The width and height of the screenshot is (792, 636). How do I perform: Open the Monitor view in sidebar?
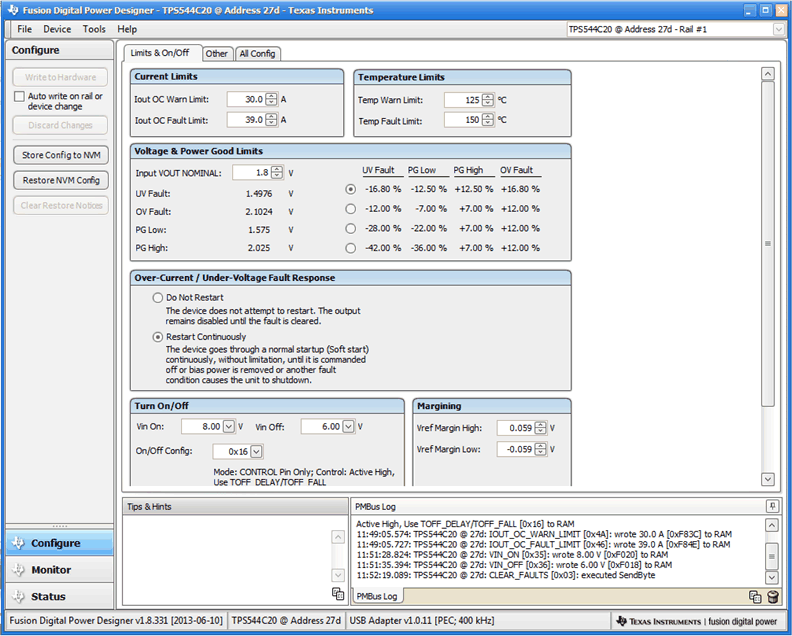[51, 570]
